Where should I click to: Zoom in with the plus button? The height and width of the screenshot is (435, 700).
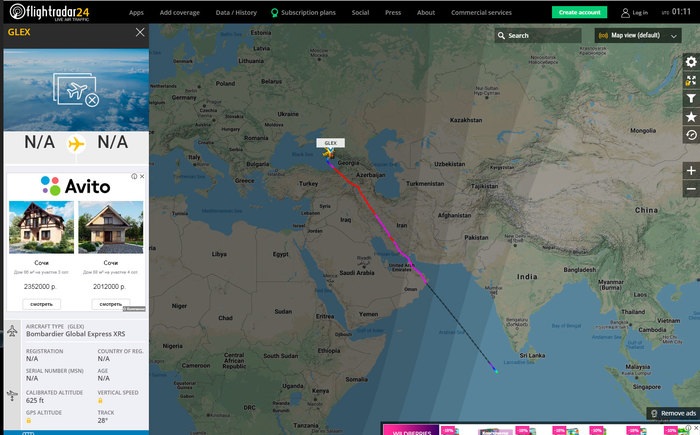[691, 171]
